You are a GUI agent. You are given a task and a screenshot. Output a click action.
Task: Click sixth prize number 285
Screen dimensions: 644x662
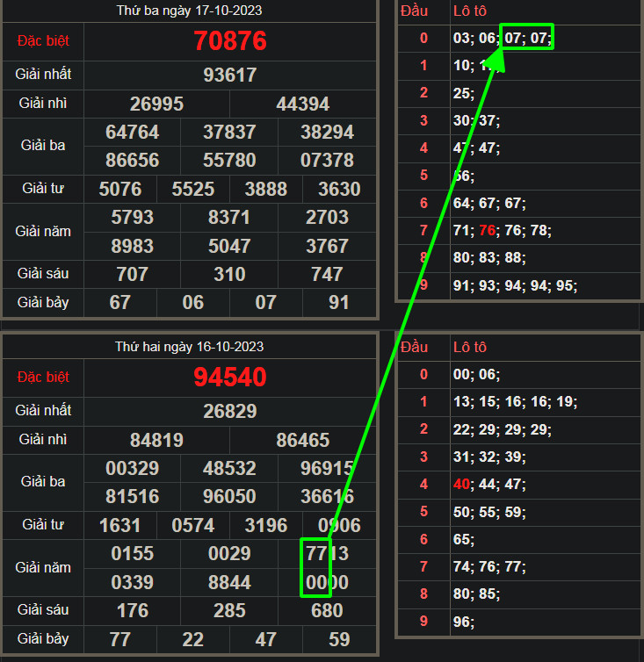click(229, 611)
